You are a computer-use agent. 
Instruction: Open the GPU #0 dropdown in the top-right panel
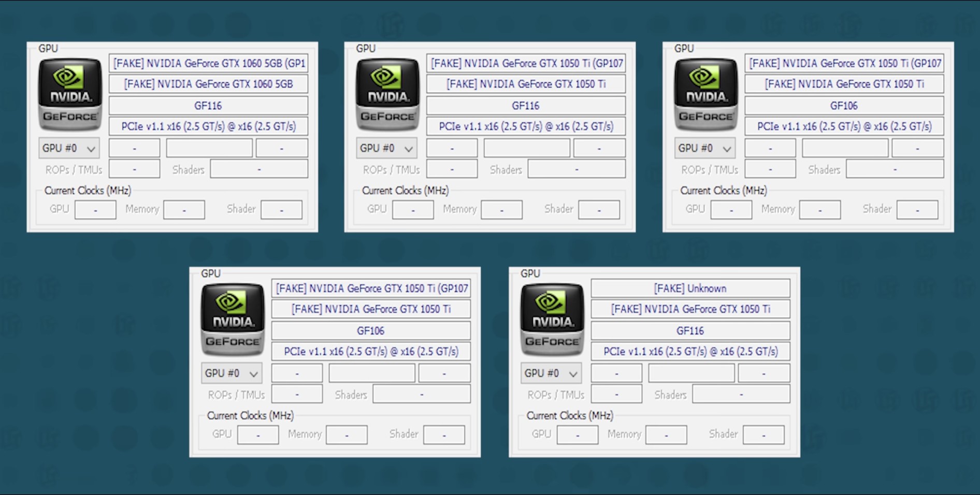pyautogui.click(x=705, y=149)
